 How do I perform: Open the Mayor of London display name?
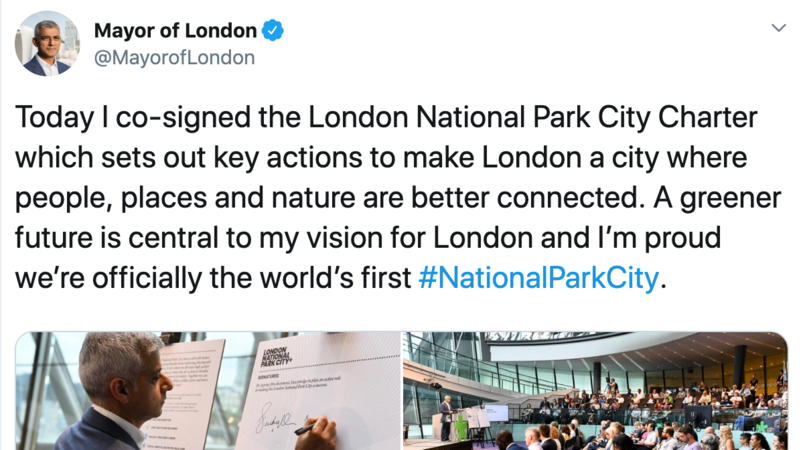[x=176, y=31]
